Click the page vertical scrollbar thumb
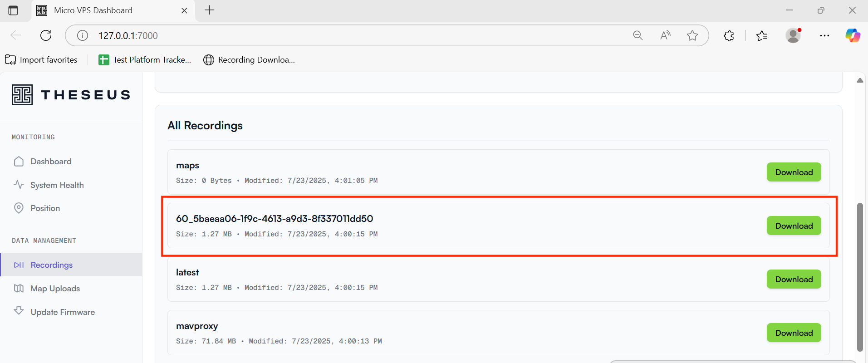 (859, 277)
